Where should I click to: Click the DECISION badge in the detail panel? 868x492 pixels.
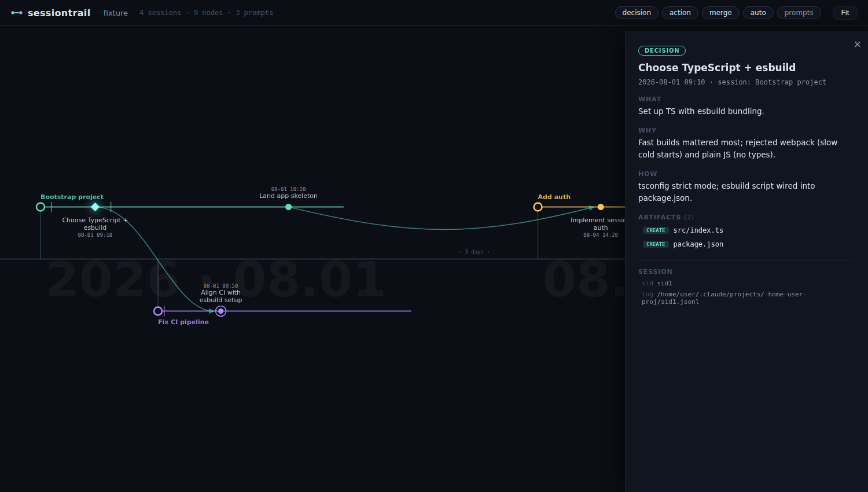(662, 51)
